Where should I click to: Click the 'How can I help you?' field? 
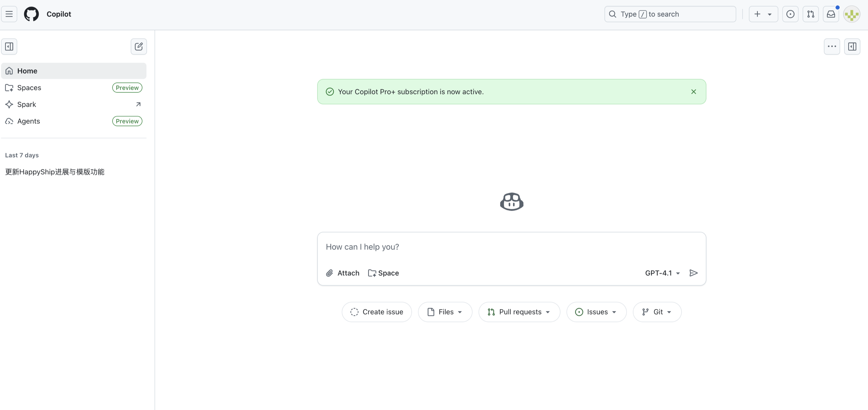tap(512, 247)
